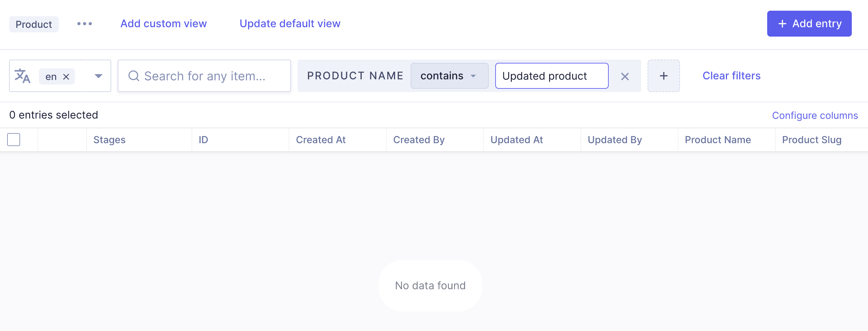The width and height of the screenshot is (868, 331).
Task: Remove the 'en' locale chip
Action: pos(66,76)
